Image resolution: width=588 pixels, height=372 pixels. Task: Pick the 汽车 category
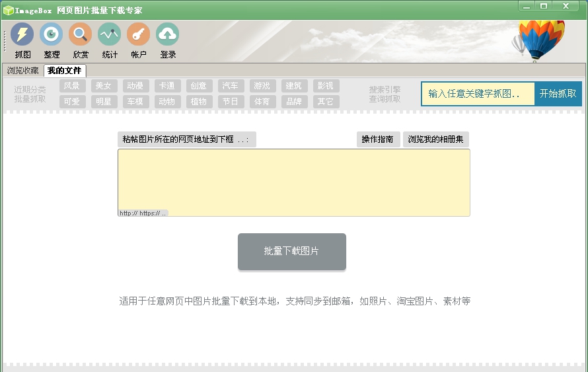[x=231, y=86]
